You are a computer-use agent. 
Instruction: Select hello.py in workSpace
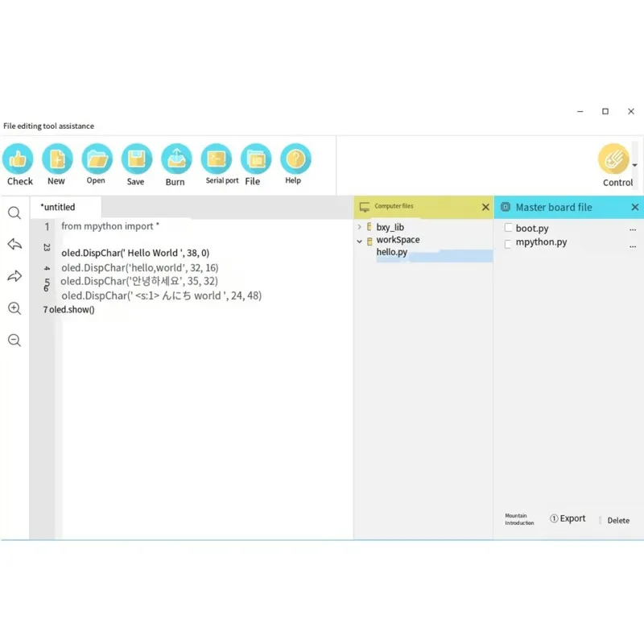click(x=392, y=252)
